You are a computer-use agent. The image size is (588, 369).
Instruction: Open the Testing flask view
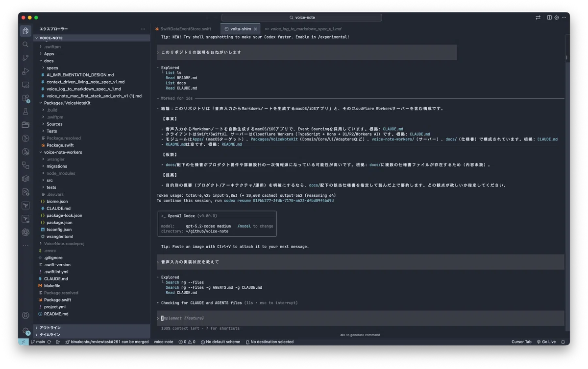[25, 112]
